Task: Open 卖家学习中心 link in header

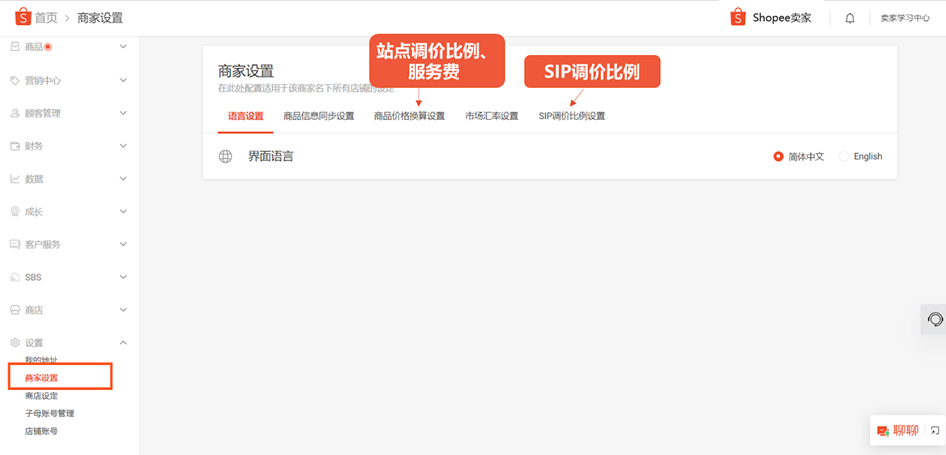Action: pyautogui.click(x=904, y=18)
